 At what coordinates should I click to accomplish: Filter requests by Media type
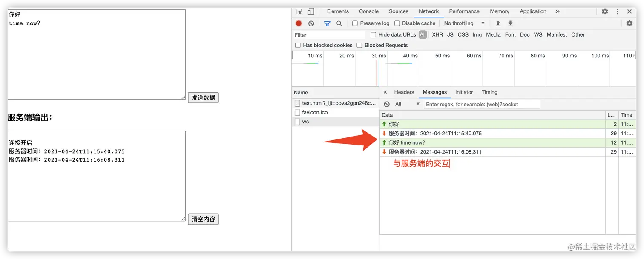point(493,35)
